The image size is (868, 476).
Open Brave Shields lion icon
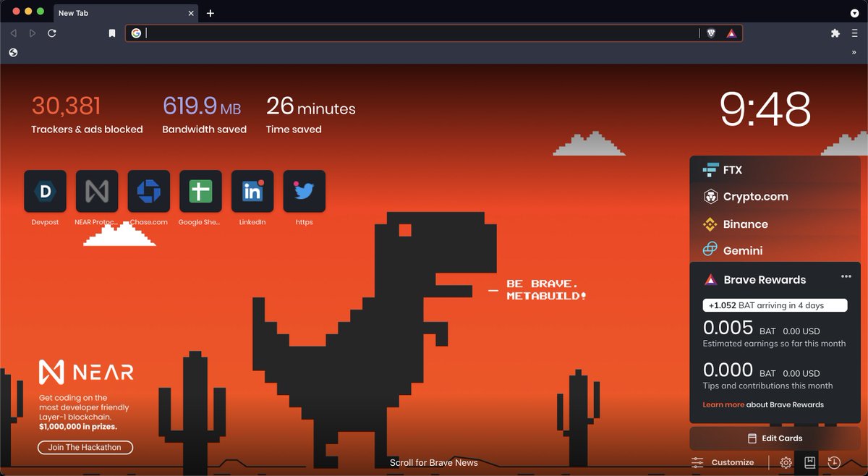711,33
